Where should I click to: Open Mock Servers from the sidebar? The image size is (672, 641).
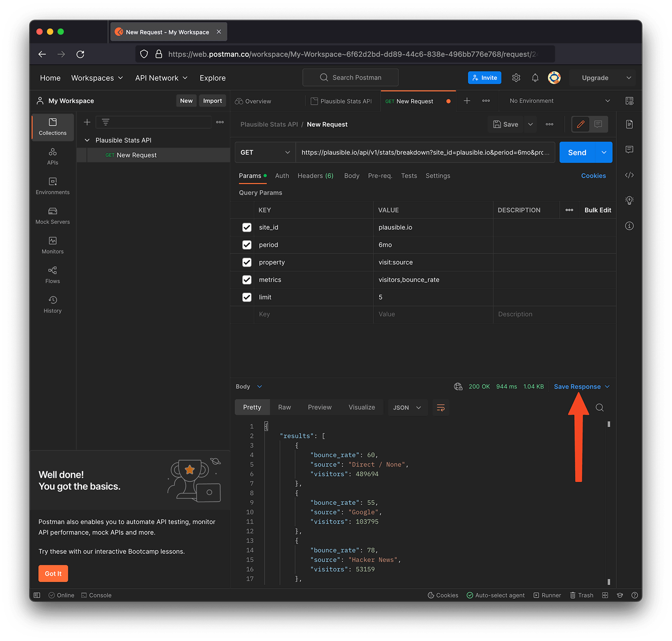tap(52, 215)
